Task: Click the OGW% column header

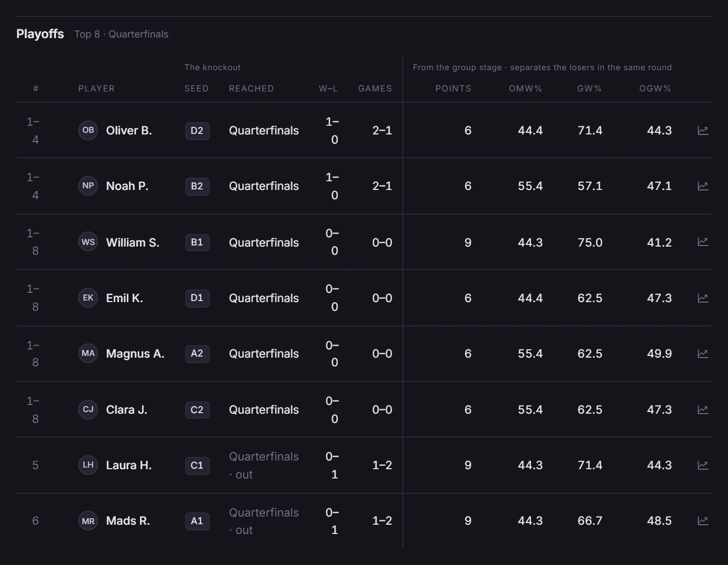Action: point(655,88)
